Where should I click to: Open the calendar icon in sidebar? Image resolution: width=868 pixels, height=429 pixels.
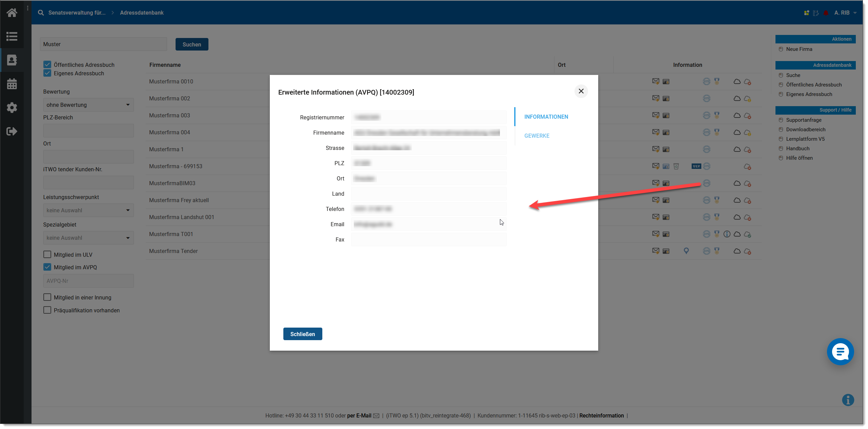point(12,84)
